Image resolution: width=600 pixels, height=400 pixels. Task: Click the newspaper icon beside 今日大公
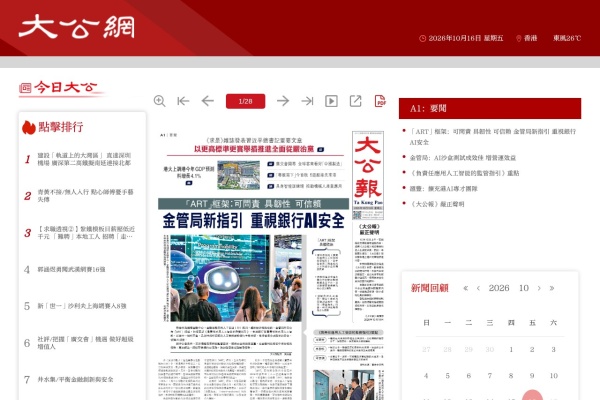[x=25, y=88]
